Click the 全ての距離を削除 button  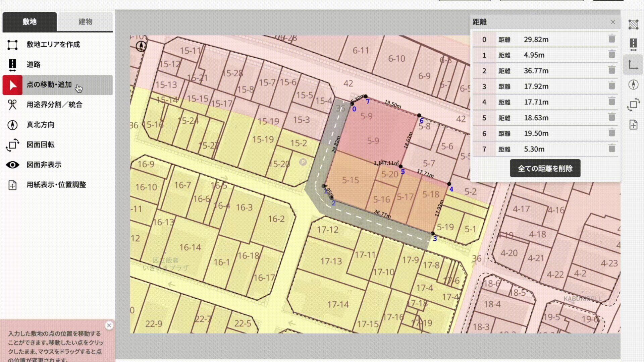[x=545, y=168]
